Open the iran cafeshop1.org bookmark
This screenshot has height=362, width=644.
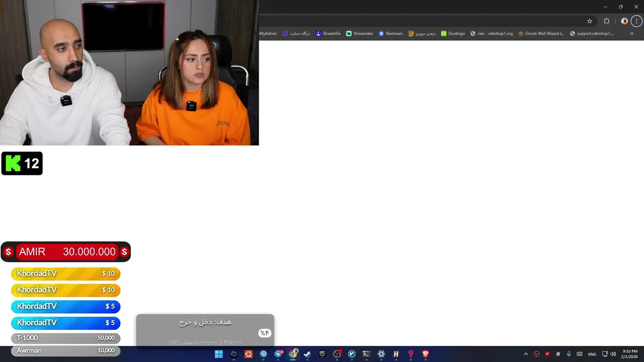(492, 34)
